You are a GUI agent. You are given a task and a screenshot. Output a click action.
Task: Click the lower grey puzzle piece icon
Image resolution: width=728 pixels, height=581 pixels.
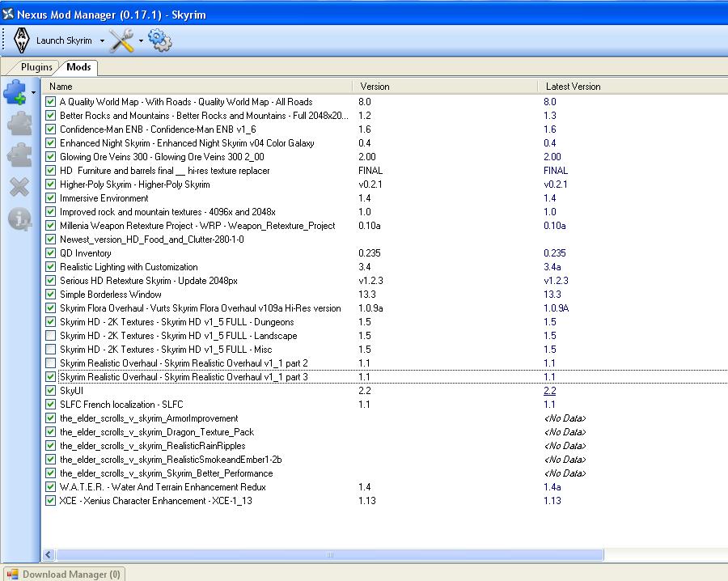[x=19, y=155]
